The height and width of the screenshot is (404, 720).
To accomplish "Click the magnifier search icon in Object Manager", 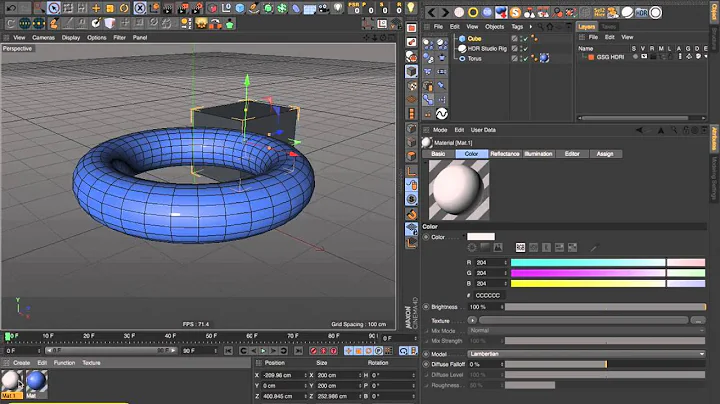I will [x=540, y=27].
